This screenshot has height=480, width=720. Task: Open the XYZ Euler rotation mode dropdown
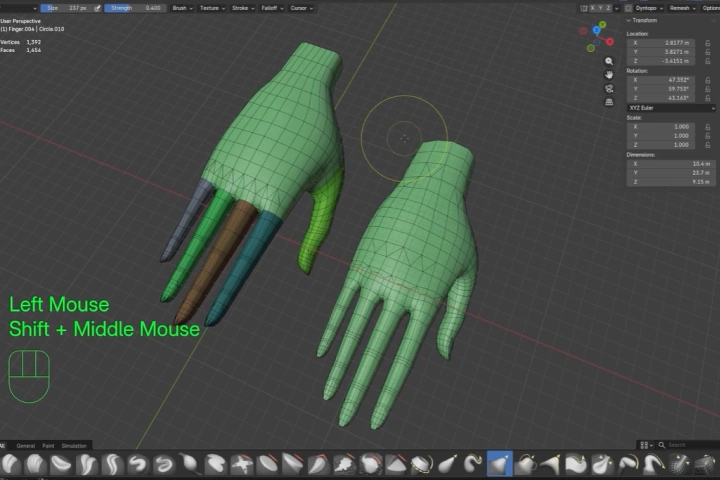[x=671, y=108]
